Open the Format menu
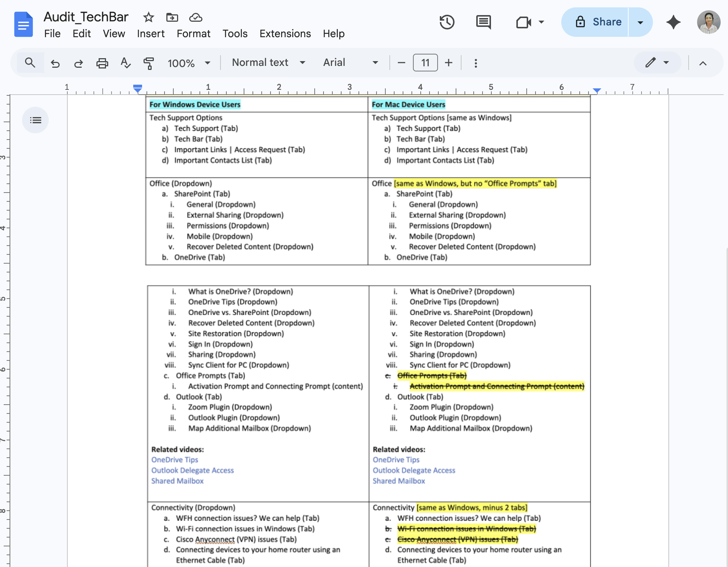 193,34
